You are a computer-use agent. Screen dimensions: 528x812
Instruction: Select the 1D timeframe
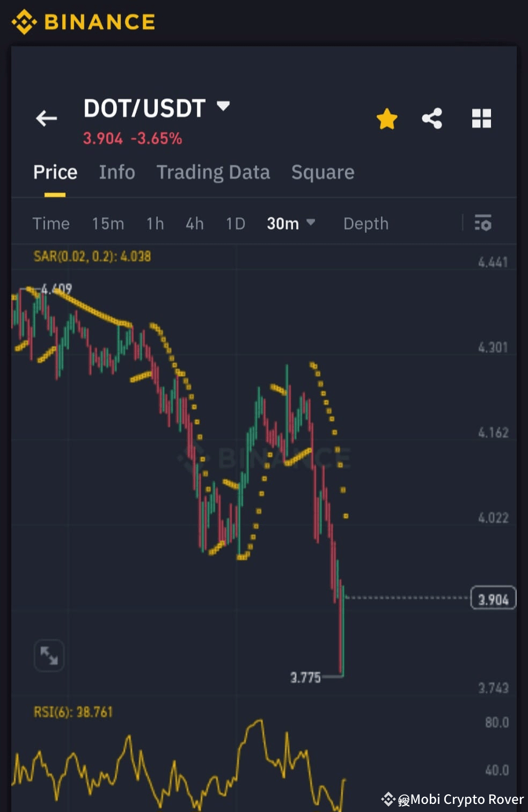(x=234, y=223)
